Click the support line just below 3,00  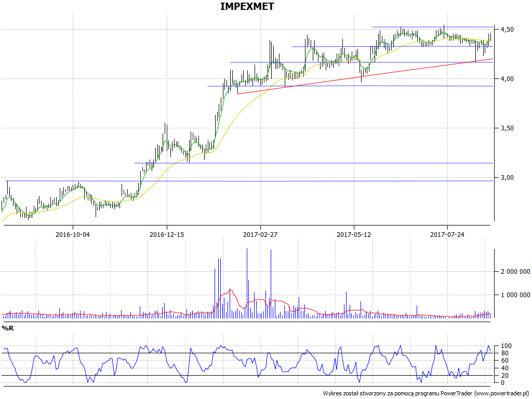(249, 181)
